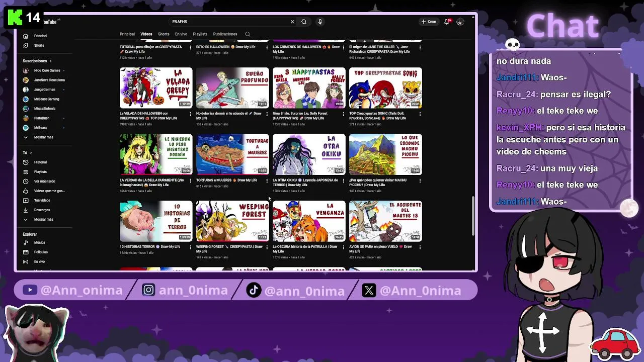The width and height of the screenshot is (644, 362).
Task: Open options menu for TOP Creepypastas SONIC video
Action: point(420,114)
